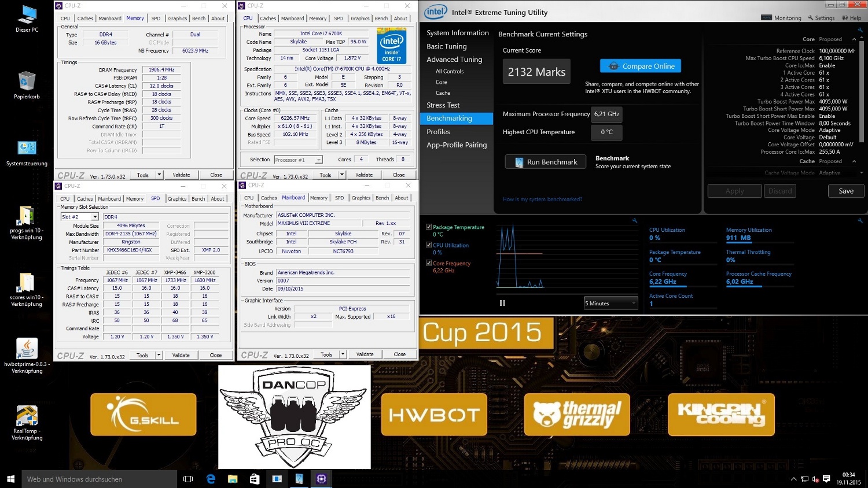Open Intel XTU Settings wrench

click(821, 18)
